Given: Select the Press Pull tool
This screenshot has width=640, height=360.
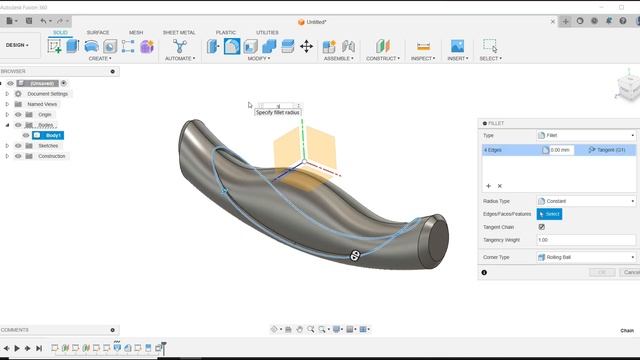Looking at the screenshot, I should (x=213, y=46).
